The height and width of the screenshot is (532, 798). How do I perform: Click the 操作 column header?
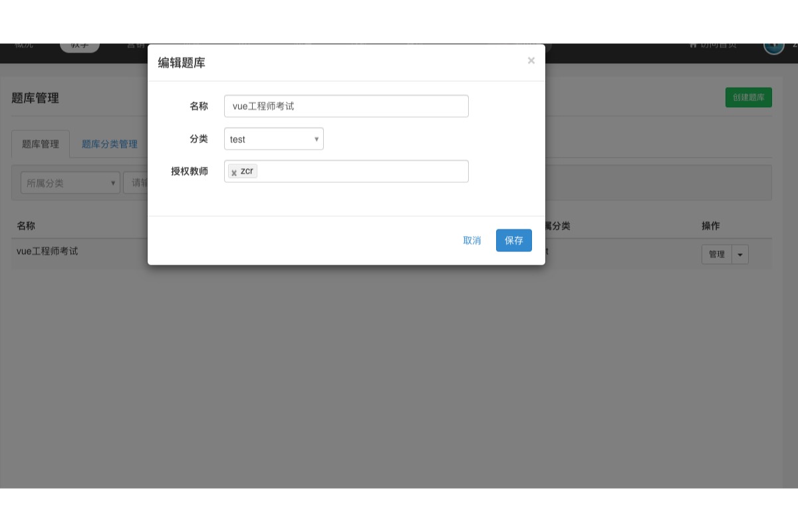tap(711, 225)
